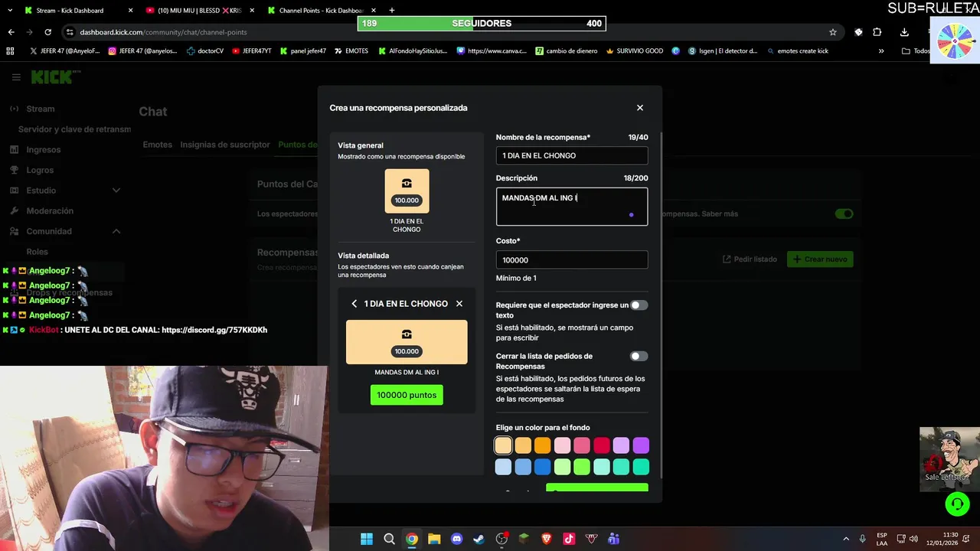
Task: Open Microsoft Teams from the taskbar
Action: point(613,539)
